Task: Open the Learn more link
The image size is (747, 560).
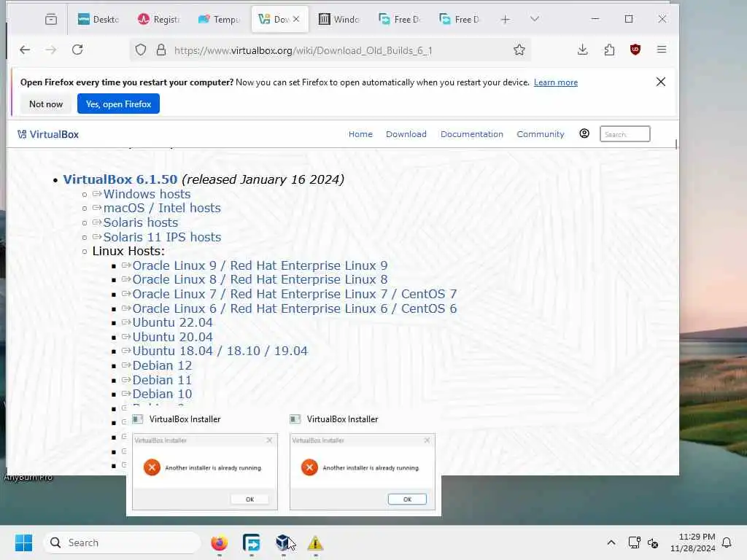Action: coord(555,82)
